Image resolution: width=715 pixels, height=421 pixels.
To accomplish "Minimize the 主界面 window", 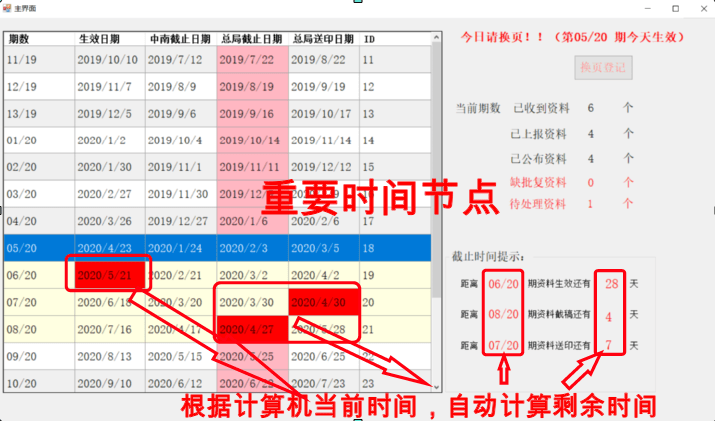I will coord(646,8).
